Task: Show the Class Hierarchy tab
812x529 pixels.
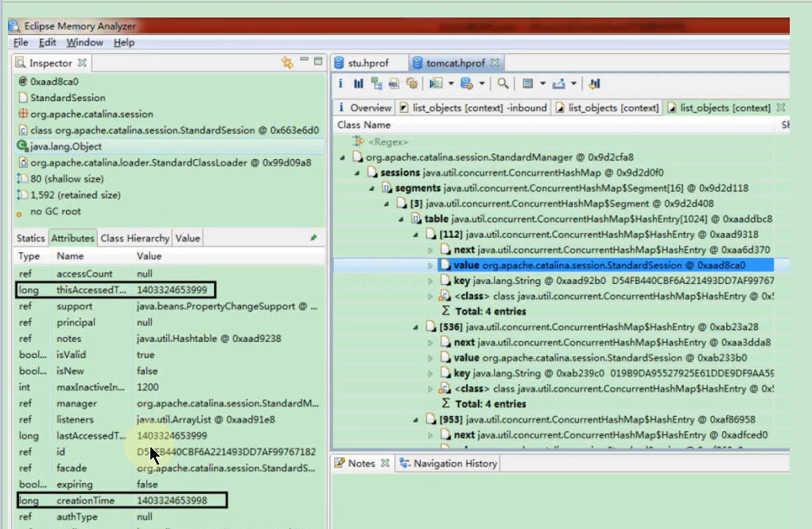Action: (134, 238)
